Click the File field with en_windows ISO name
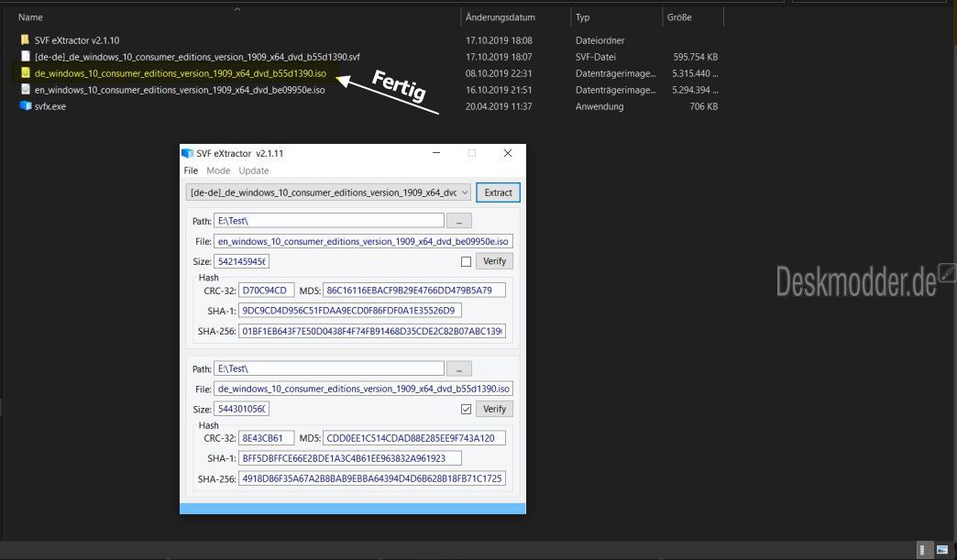The width and height of the screenshot is (957, 560). [363, 241]
